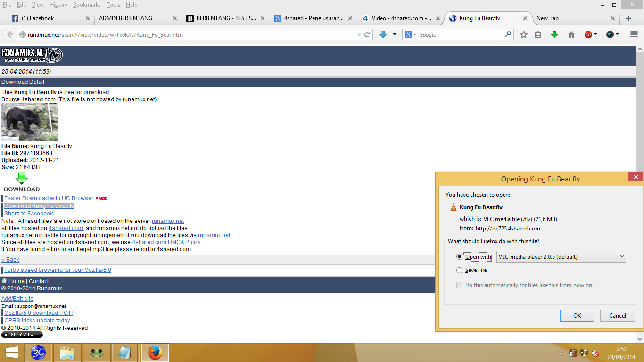This screenshot has height=362, width=644.
Task: Expand the URL bar history dropdown arrow
Action: pos(359,34)
